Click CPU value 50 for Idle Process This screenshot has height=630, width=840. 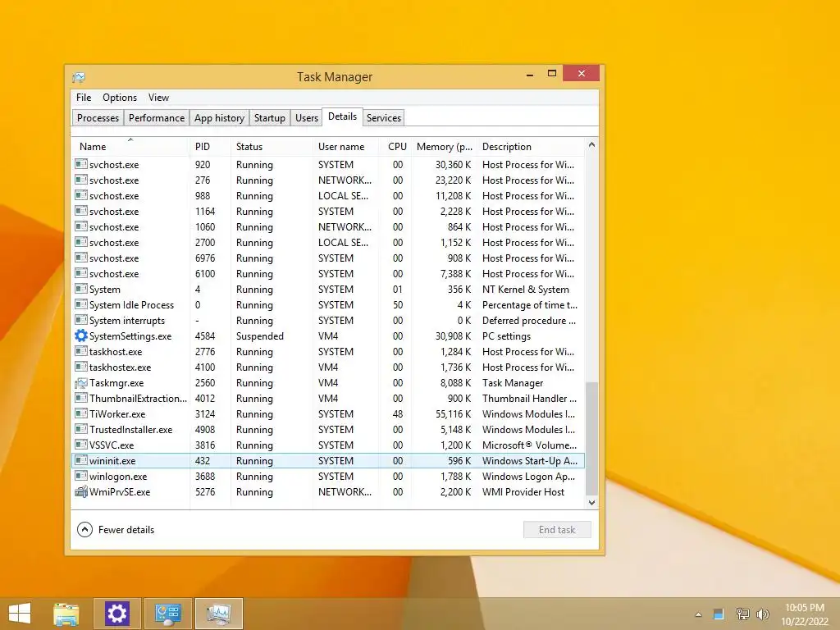pos(398,305)
